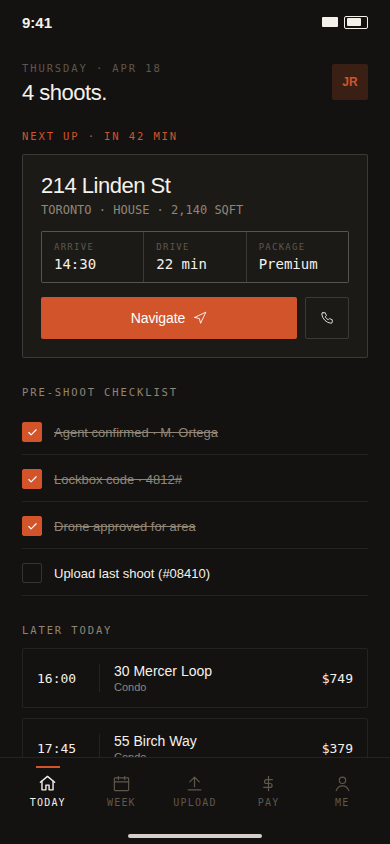Tap the phone call icon button

click(x=327, y=318)
